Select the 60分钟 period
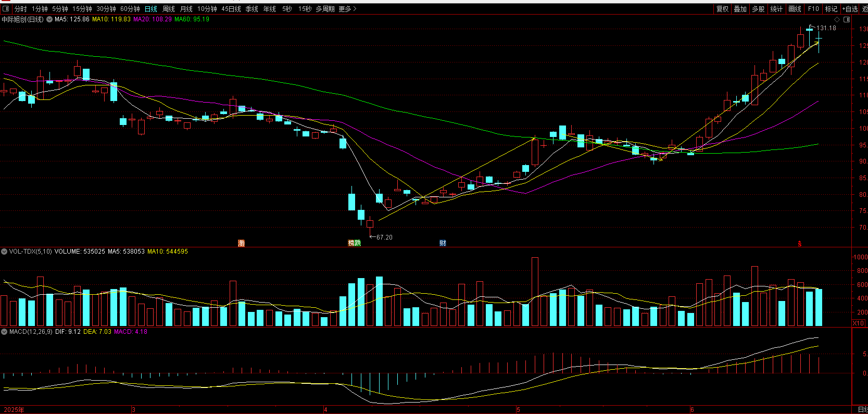The height and width of the screenshot is (414, 868). [x=130, y=9]
